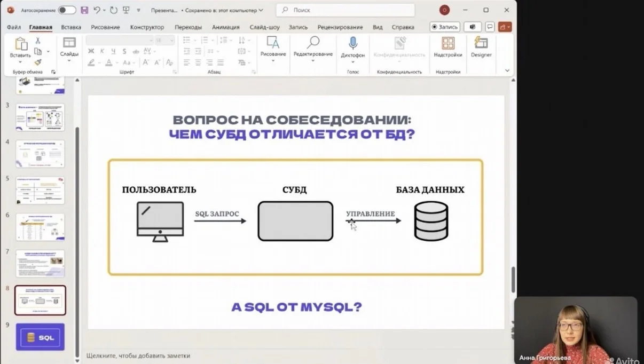Open the Вид tab
This screenshot has height=364, width=644.
point(378,27)
